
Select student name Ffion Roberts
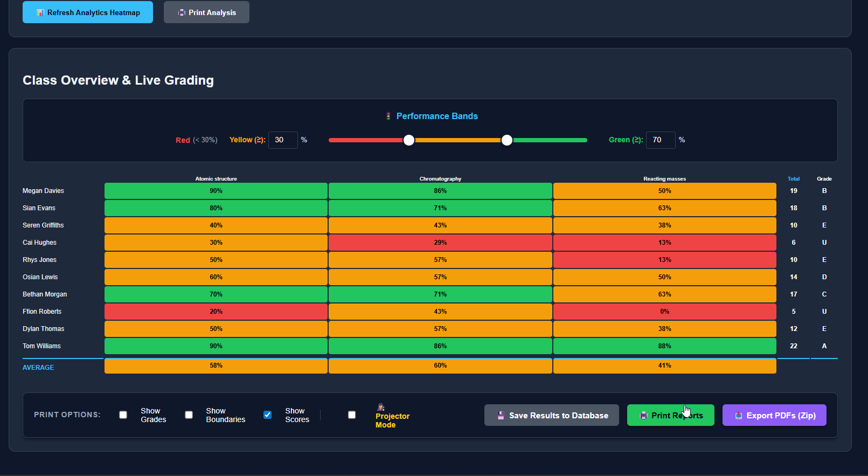pyautogui.click(x=42, y=312)
